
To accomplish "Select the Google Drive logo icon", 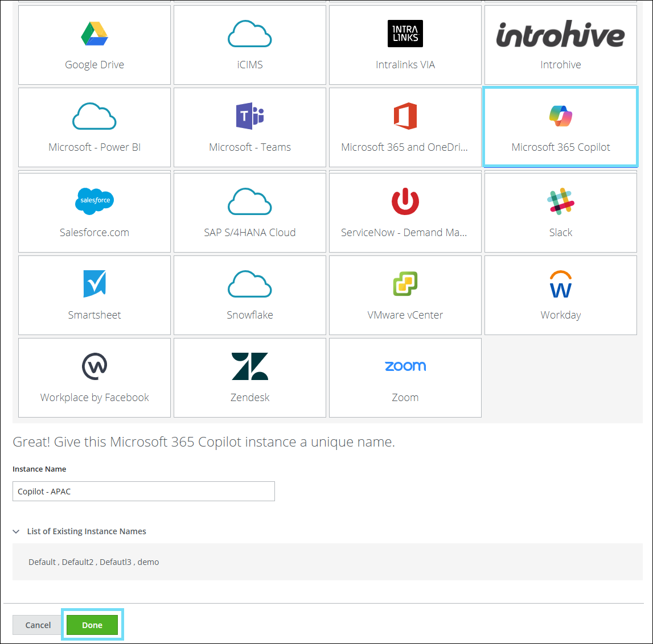I will coord(95,34).
